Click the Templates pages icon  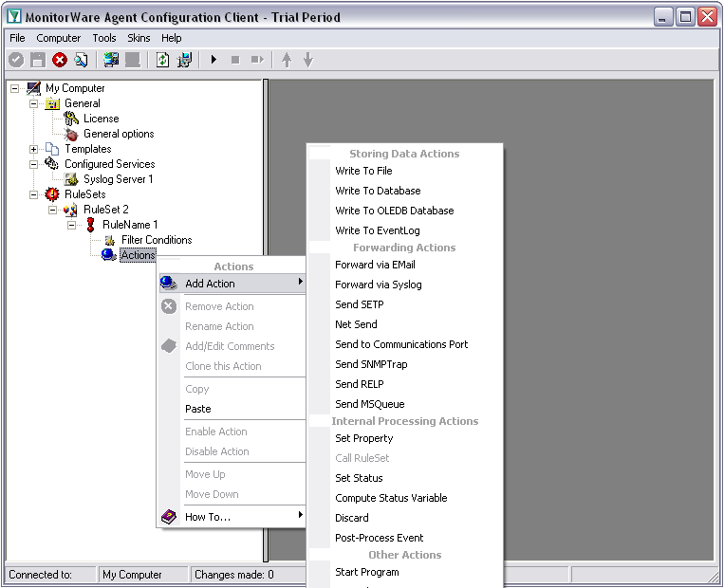point(52,149)
